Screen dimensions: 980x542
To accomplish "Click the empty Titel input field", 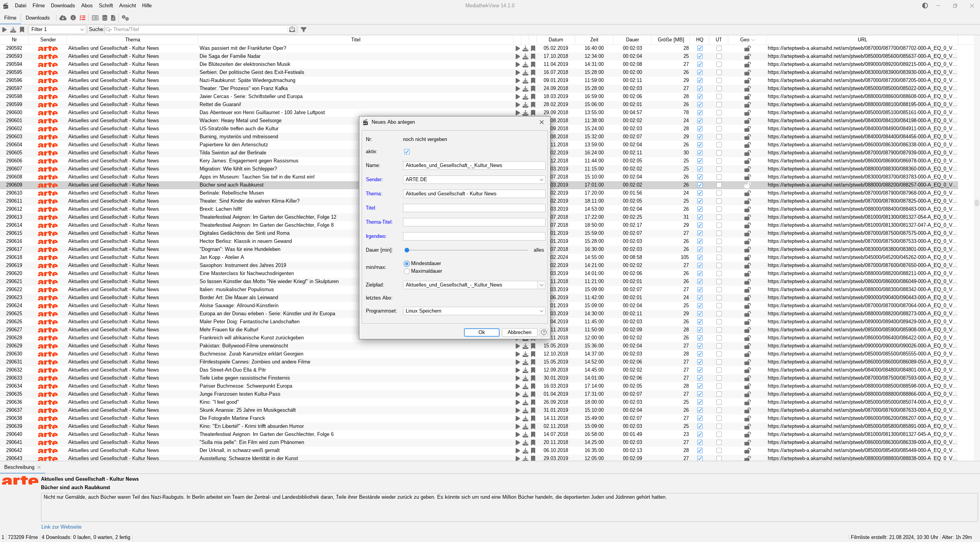I will (x=474, y=208).
